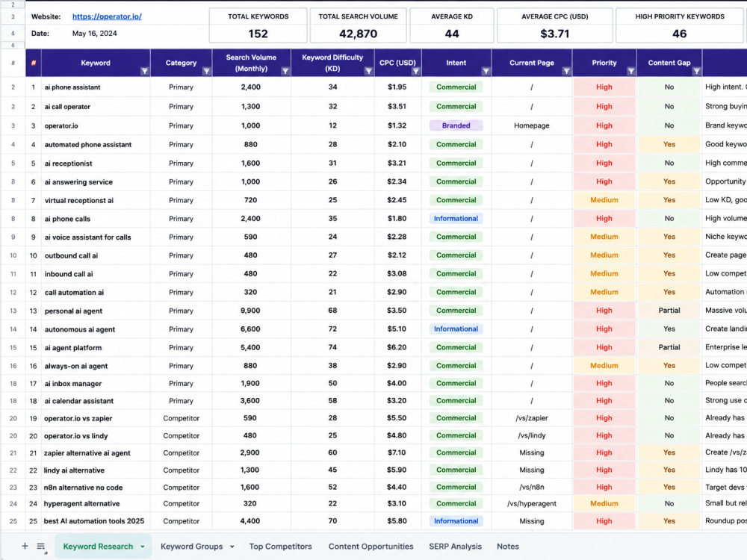Open the Priority column filter
The image size is (747, 560).
point(631,72)
